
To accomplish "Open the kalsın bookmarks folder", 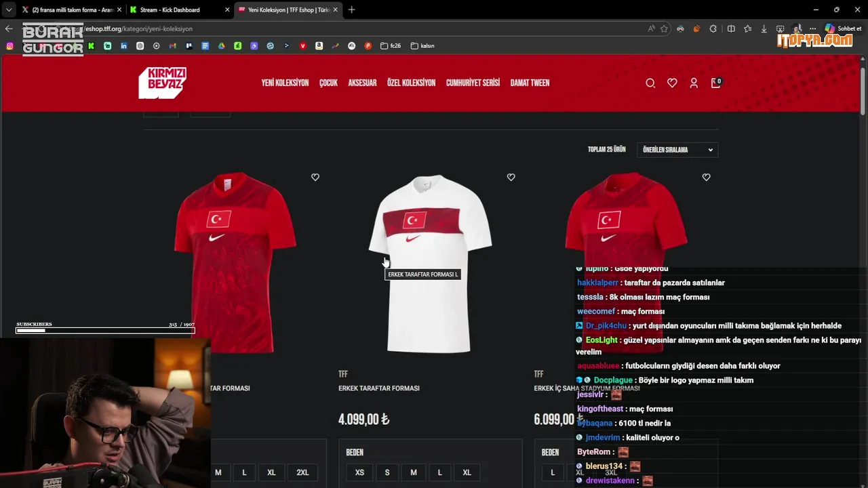I will [422, 46].
